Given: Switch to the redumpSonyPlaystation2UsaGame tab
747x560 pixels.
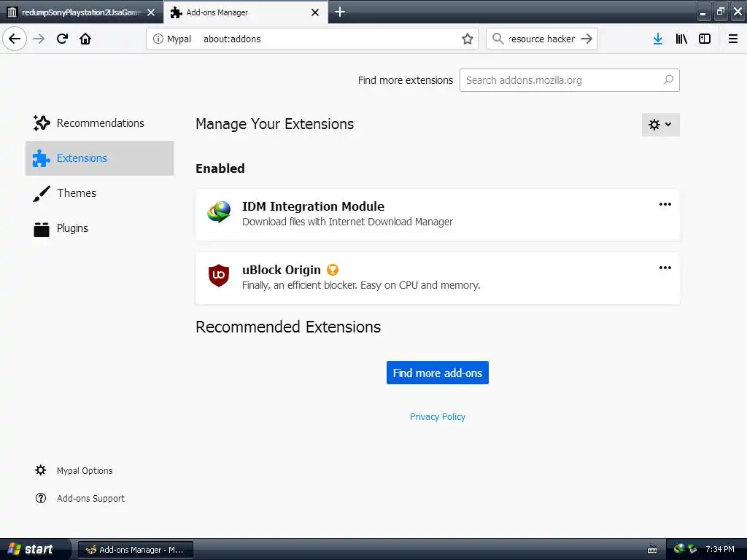Looking at the screenshot, I should click(x=80, y=12).
